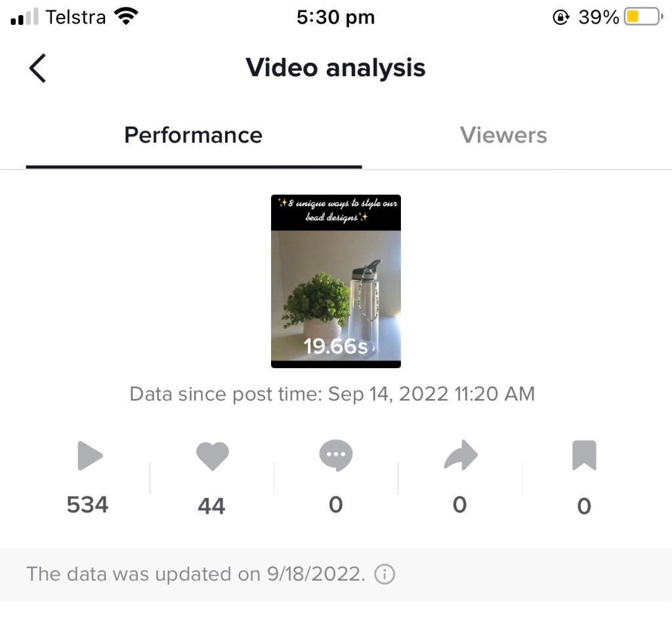672x639 pixels.
Task: Open the bead designs video thumbnail
Action: 336,281
